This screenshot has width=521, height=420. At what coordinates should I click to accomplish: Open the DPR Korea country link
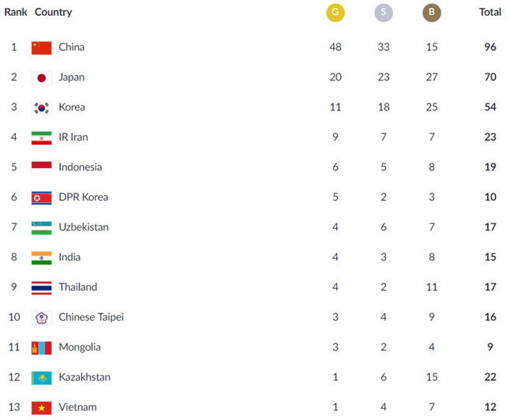coord(83,197)
